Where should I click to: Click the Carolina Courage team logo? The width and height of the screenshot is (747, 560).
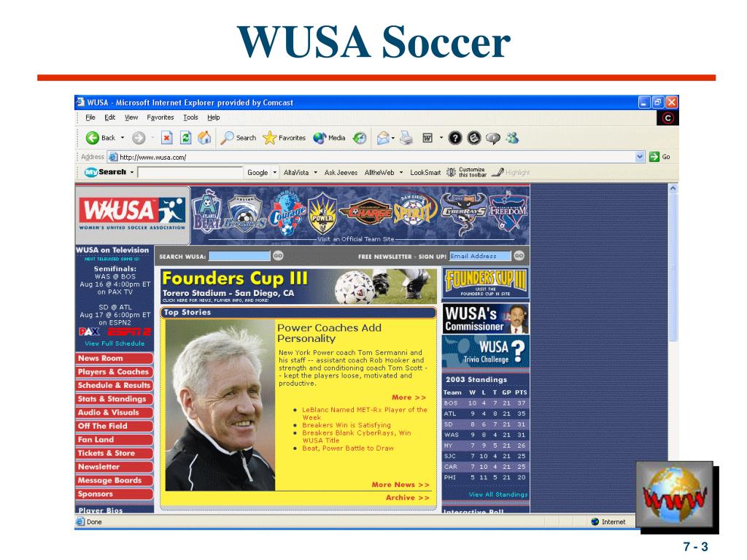coord(287,213)
